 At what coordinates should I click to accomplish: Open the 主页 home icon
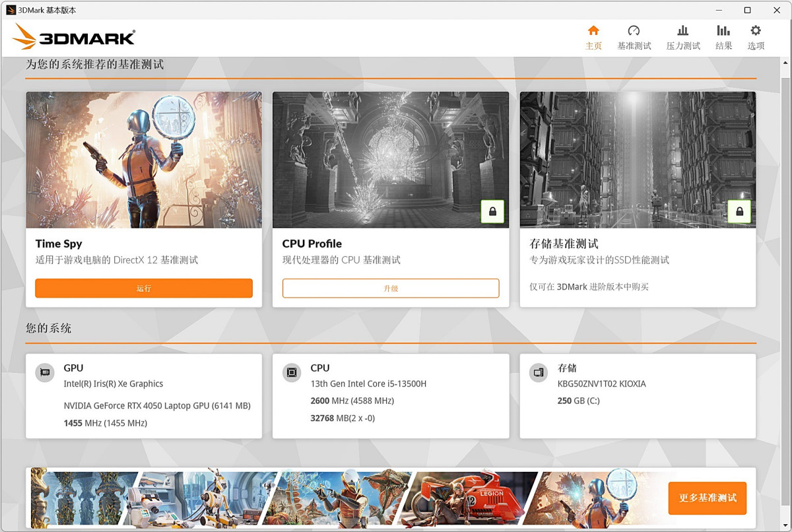click(593, 31)
